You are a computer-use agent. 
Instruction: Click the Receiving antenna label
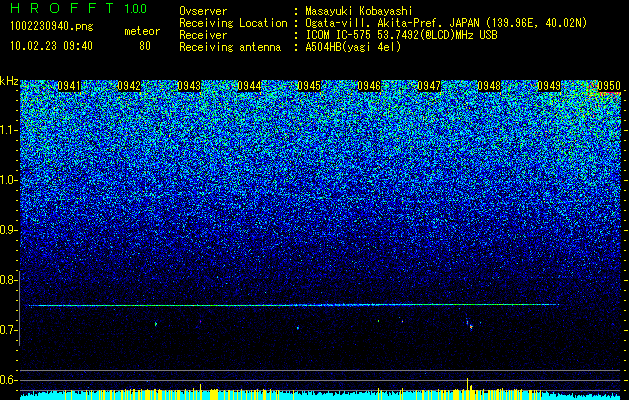pyautogui.click(x=230, y=47)
